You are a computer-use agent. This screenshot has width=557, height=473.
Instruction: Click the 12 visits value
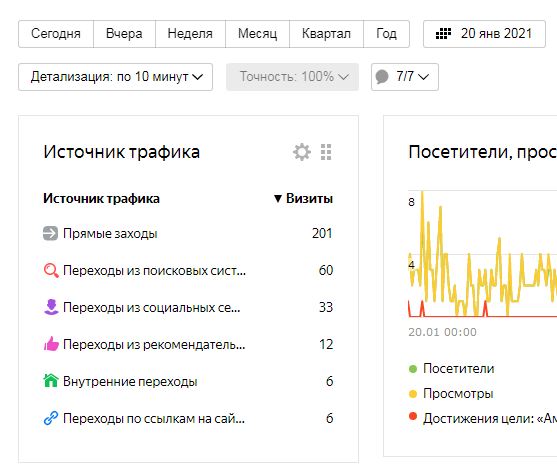[326, 344]
